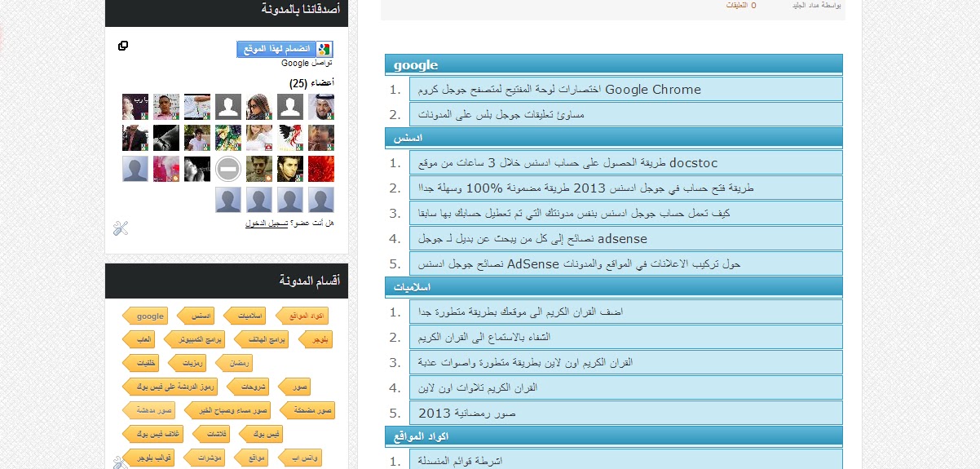The width and height of the screenshot is (980, 469).
Task: Open wrench edit icon of the followers widget
Action: [x=121, y=228]
